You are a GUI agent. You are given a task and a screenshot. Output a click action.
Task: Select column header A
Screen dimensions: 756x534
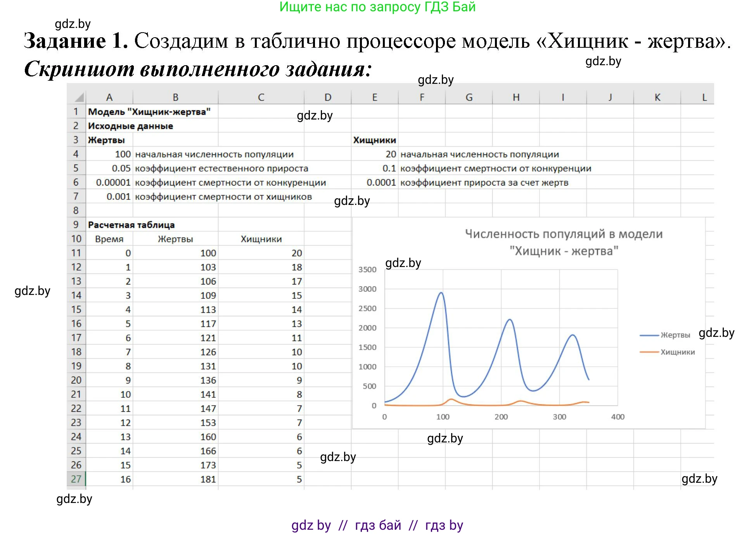(x=110, y=97)
